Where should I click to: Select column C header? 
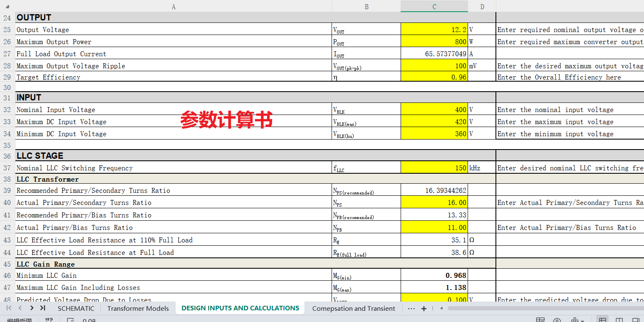[434, 7]
